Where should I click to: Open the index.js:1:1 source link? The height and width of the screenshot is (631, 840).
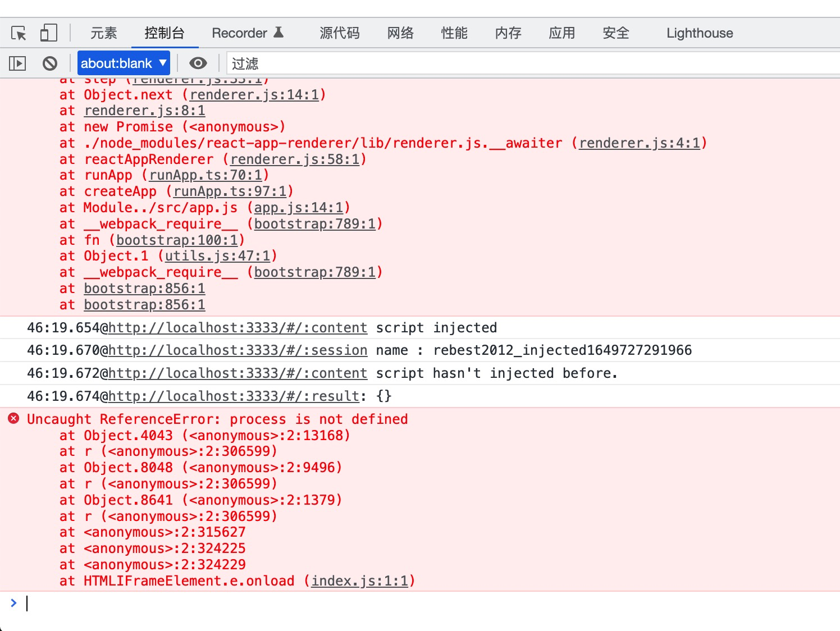pyautogui.click(x=362, y=580)
